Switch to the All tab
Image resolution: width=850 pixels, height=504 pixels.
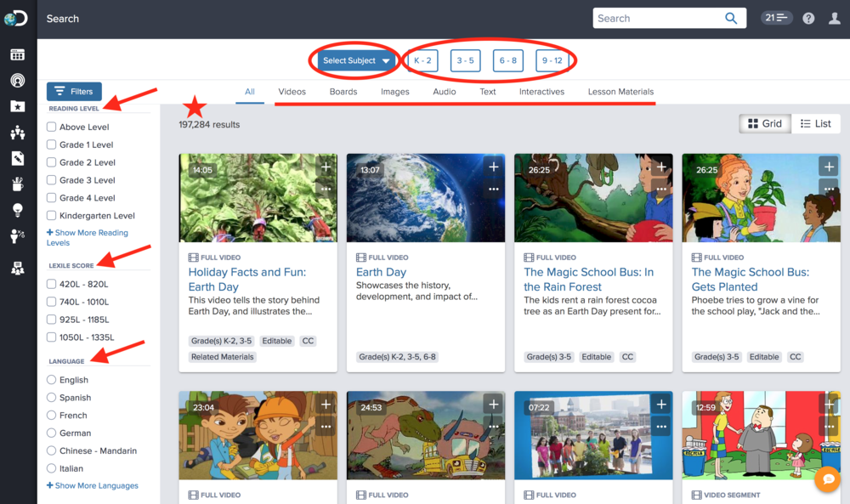[x=249, y=92]
